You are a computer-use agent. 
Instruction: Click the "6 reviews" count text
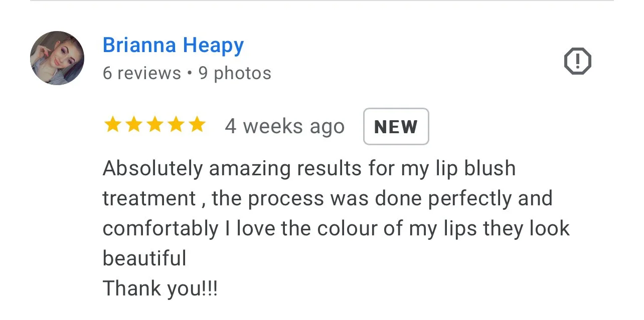click(x=141, y=73)
